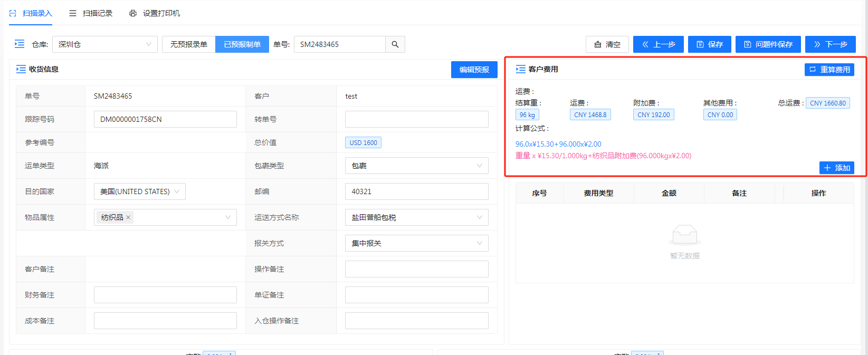
Task: Click the 收货信息 section header icon
Action: coord(21,69)
